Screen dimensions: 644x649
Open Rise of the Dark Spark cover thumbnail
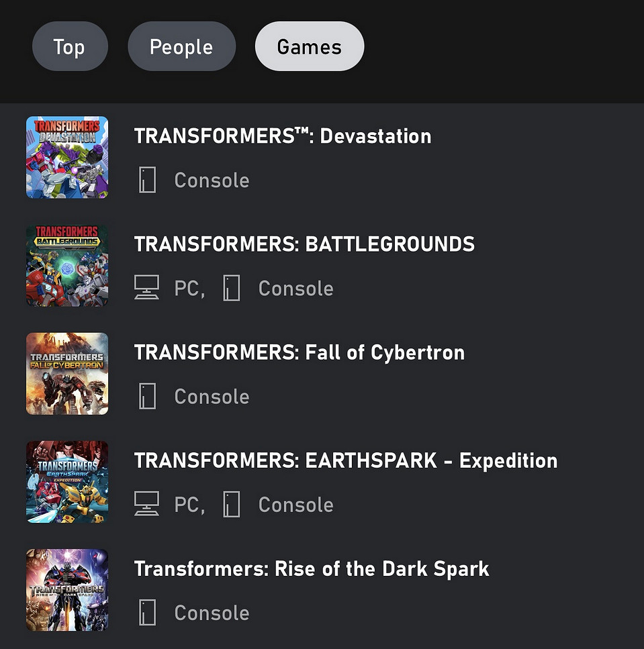tap(67, 590)
